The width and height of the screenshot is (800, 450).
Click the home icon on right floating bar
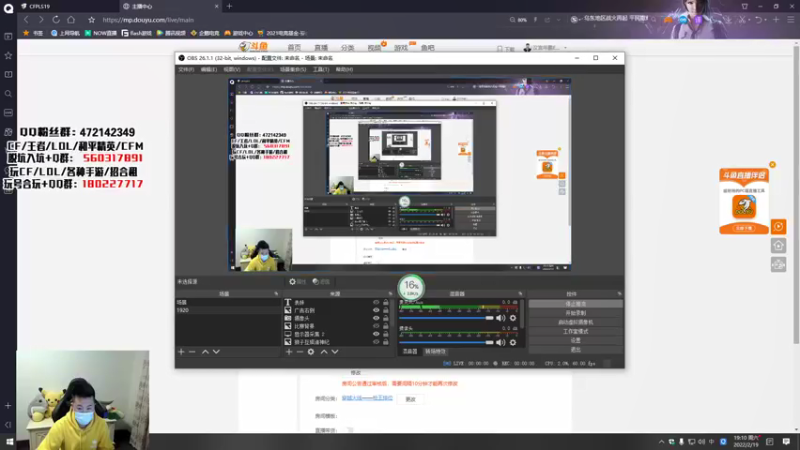point(778,246)
